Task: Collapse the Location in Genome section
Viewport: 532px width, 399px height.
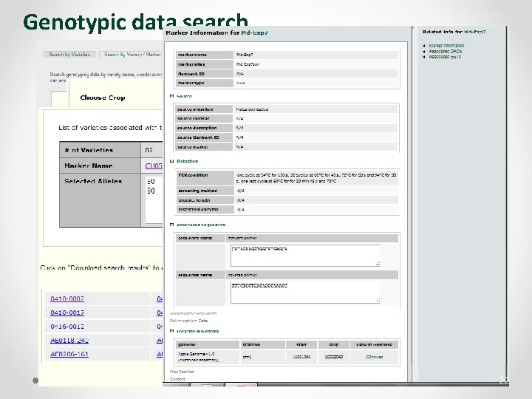Action: (x=172, y=332)
